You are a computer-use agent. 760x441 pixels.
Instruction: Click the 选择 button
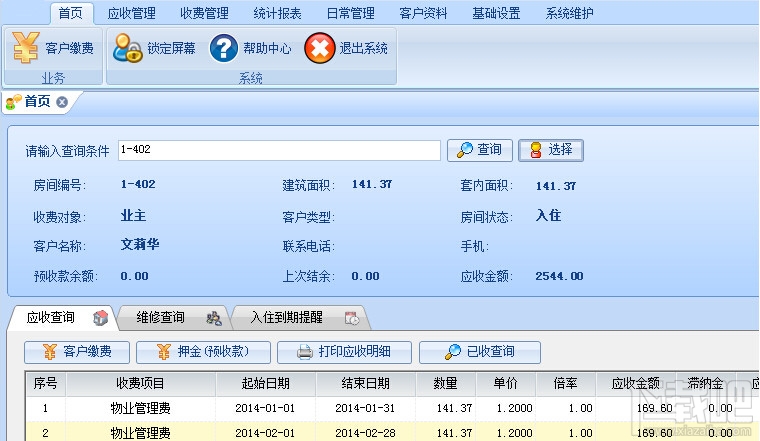pyautogui.click(x=551, y=150)
